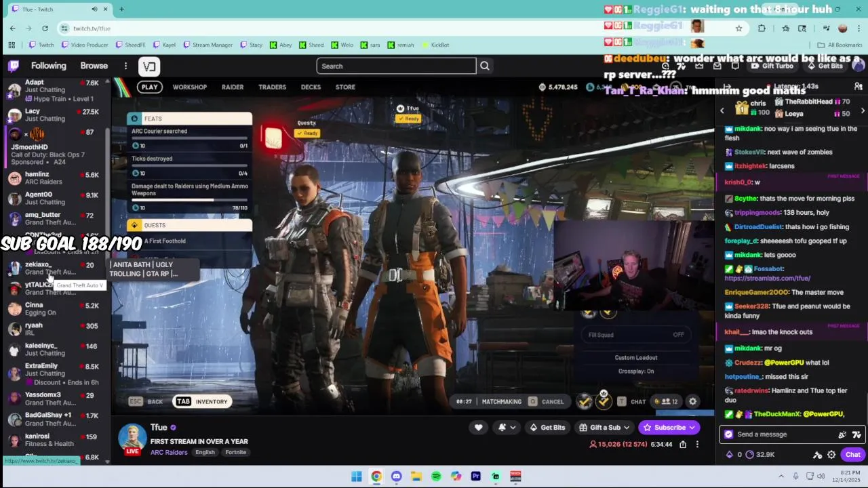Click the Get Bits button below the stream
Screen dimensions: 868x488
(x=547, y=427)
